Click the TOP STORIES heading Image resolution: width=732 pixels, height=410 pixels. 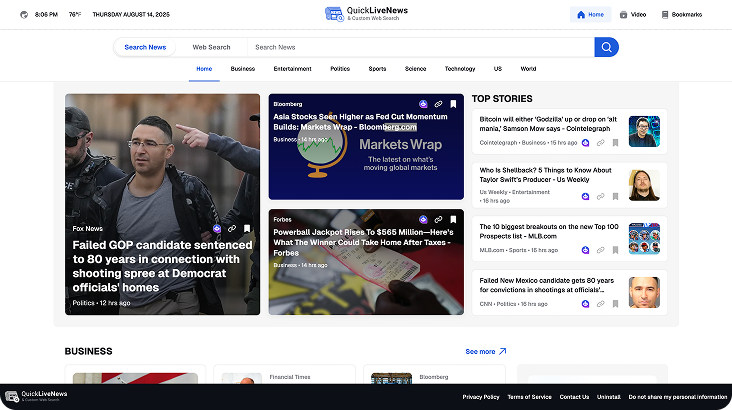click(x=502, y=99)
